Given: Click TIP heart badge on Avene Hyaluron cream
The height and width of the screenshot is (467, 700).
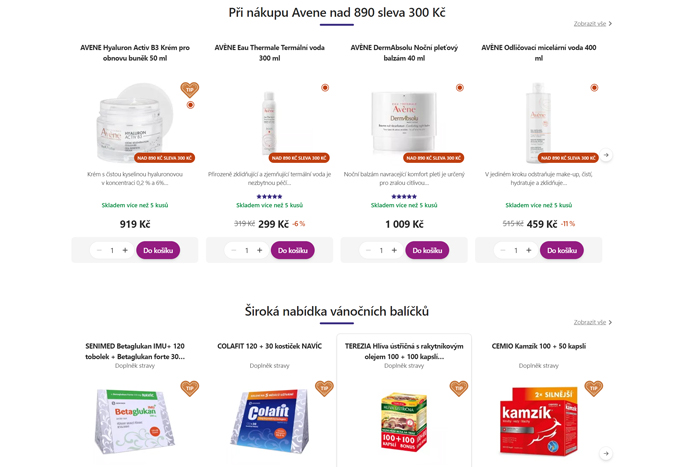Looking at the screenshot, I should pos(190,89).
